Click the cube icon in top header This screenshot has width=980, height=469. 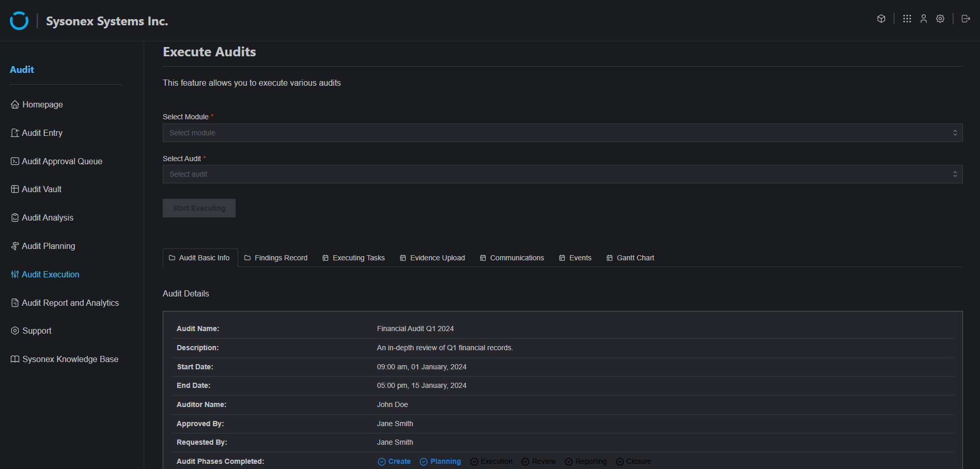tap(881, 19)
